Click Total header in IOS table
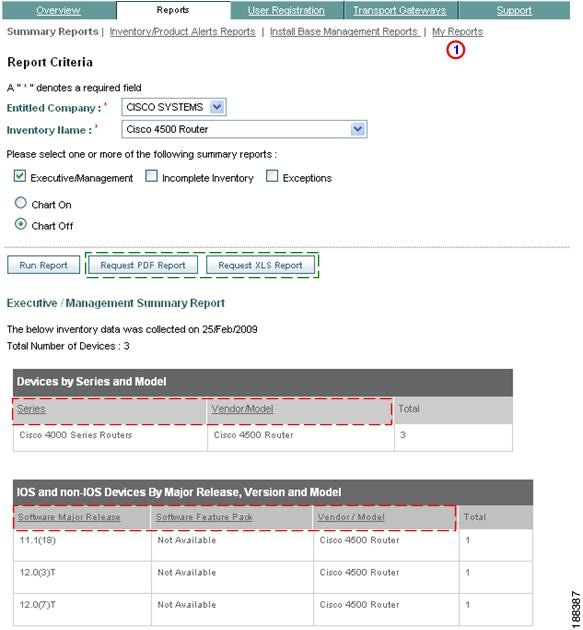 475,517
